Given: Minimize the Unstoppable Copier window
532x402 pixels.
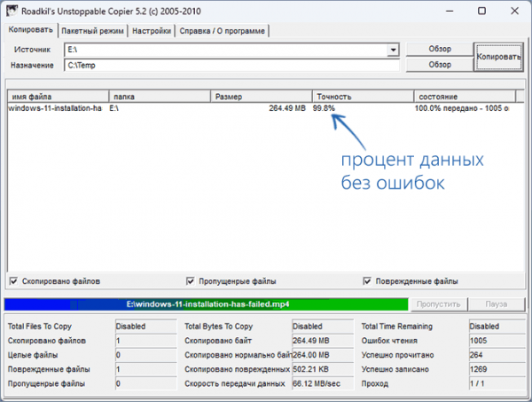Looking at the screenshot, I should click(450, 11).
